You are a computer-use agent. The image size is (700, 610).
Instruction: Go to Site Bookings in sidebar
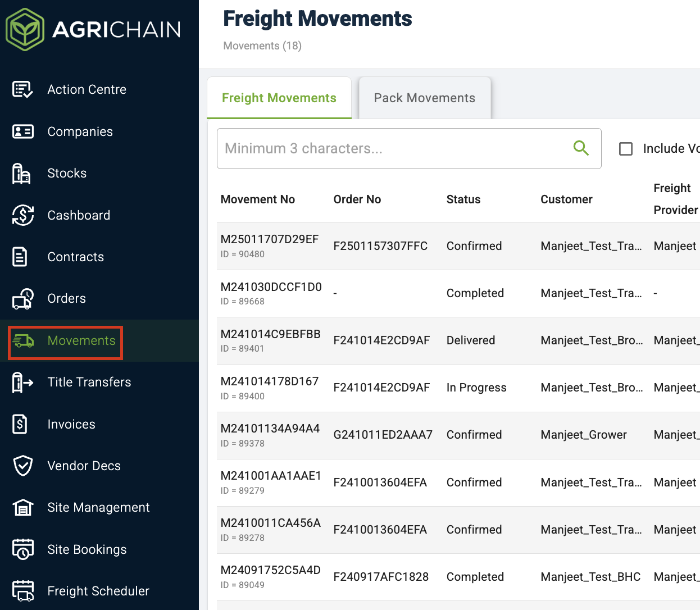pyautogui.click(x=87, y=549)
